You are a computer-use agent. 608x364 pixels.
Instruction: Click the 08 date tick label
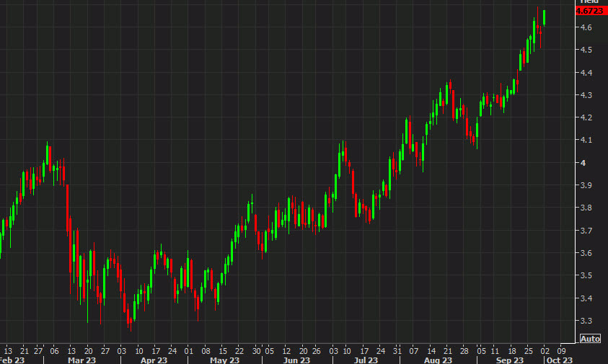tap(206, 351)
